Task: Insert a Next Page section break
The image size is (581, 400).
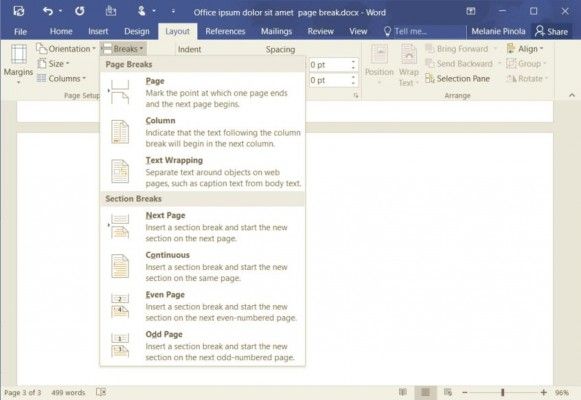Action: coord(202,227)
